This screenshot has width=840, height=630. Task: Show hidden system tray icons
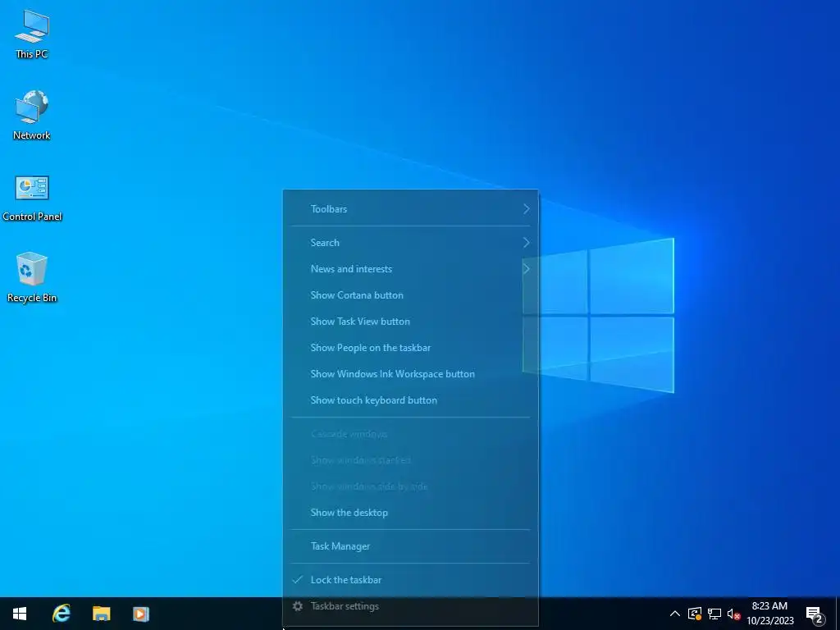coord(675,614)
